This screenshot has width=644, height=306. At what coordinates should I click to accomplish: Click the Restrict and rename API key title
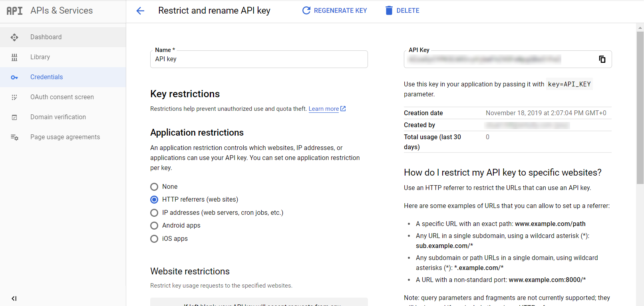(214, 11)
